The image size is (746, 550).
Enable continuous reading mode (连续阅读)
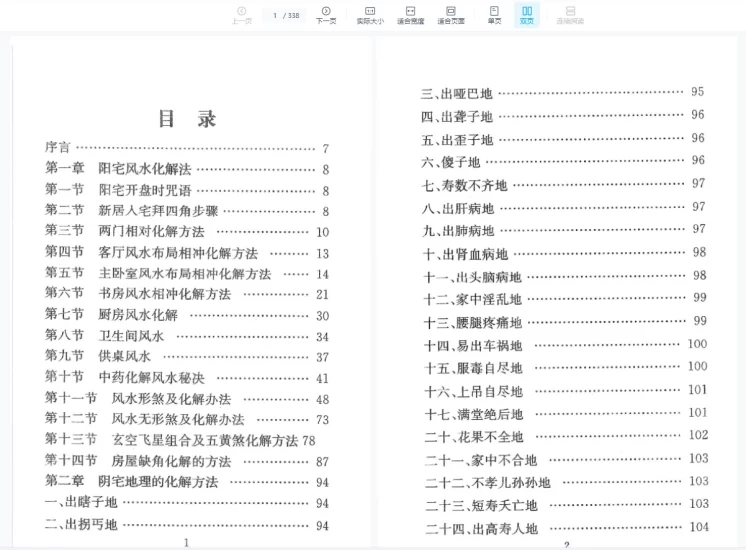[x=570, y=14]
